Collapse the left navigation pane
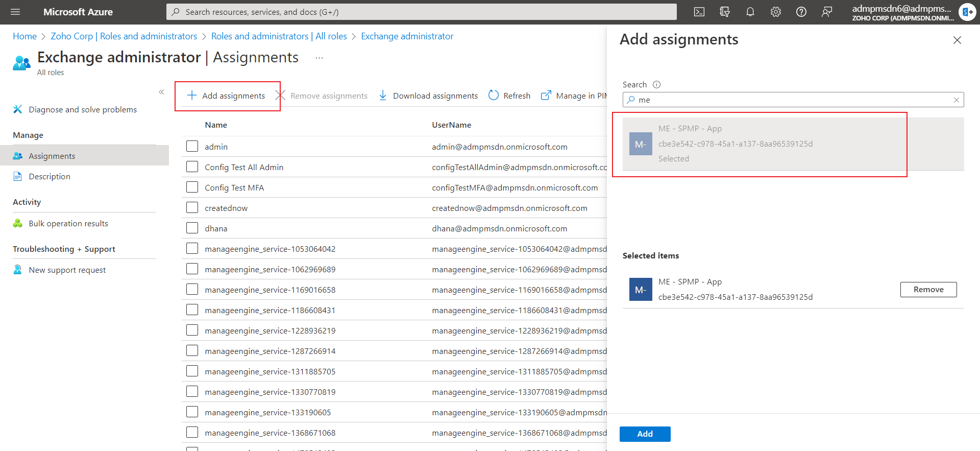This screenshot has width=980, height=451. [x=161, y=92]
